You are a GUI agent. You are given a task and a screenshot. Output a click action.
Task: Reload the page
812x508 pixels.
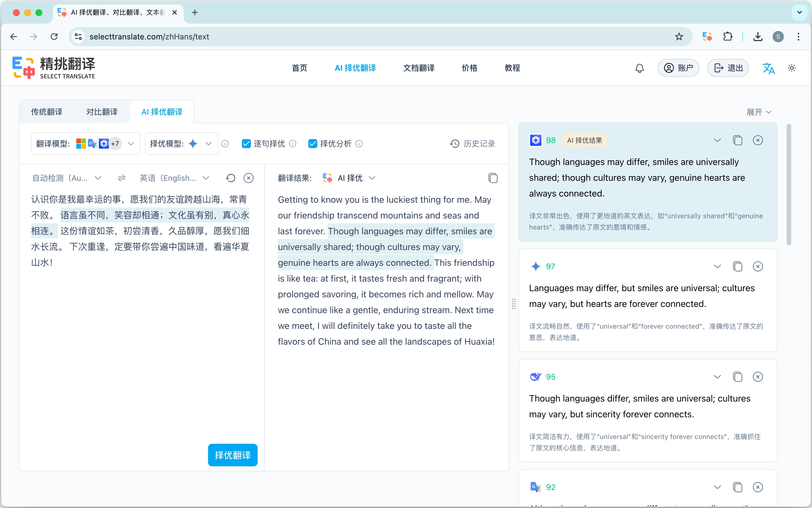54,37
